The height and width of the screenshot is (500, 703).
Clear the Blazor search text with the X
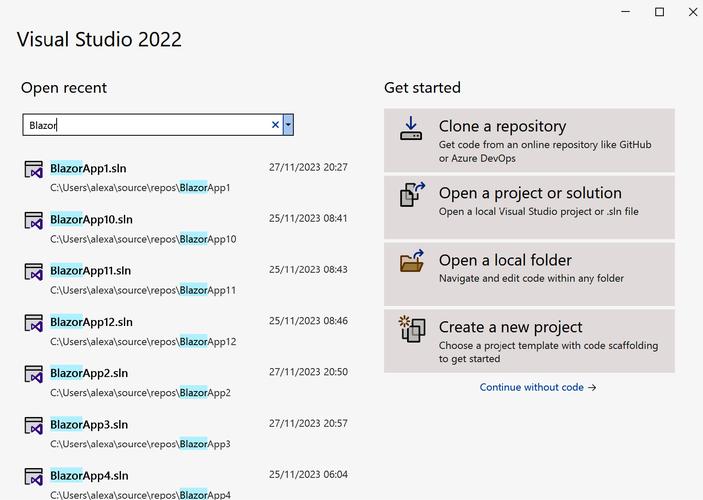click(x=275, y=125)
